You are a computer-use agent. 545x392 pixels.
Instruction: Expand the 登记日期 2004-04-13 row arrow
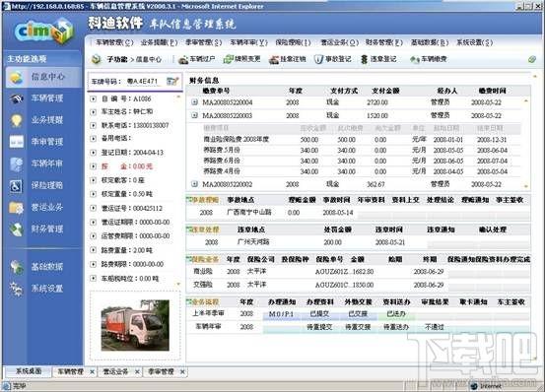click(x=94, y=153)
